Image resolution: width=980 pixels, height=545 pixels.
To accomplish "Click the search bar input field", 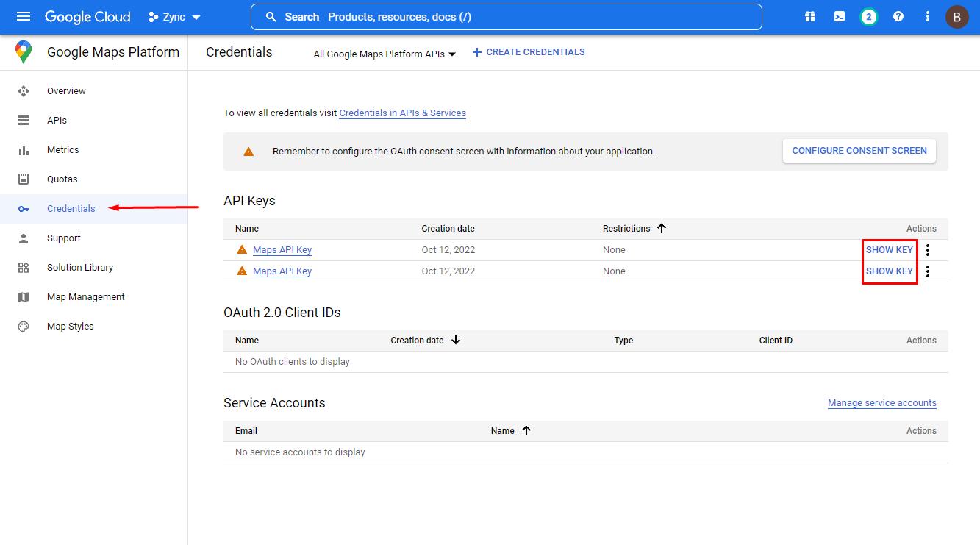I will pyautogui.click(x=507, y=16).
